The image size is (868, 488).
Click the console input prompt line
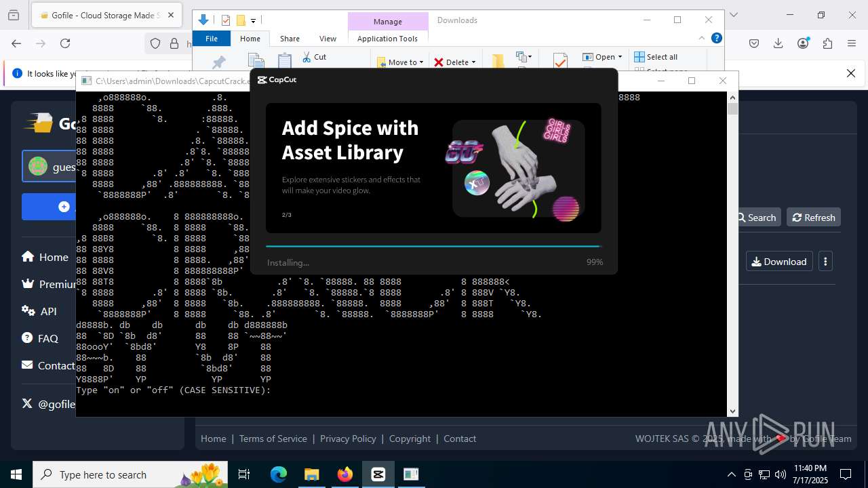174,390
